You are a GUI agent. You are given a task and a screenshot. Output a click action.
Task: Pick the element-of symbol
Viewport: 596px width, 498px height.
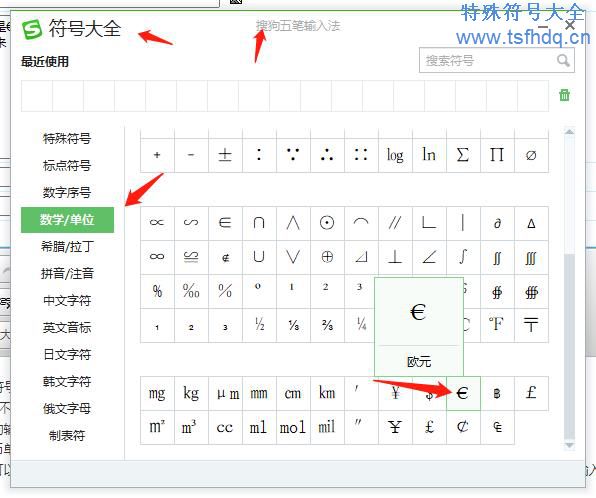[x=225, y=223]
